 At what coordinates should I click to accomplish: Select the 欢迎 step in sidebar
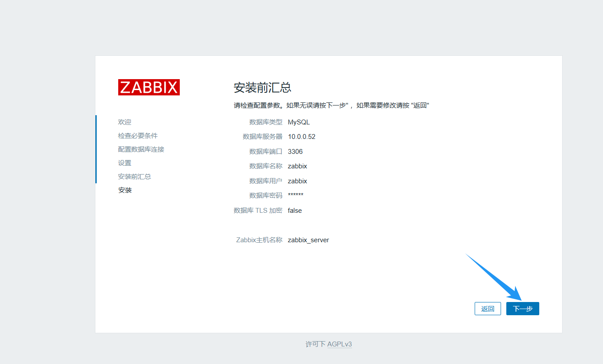(125, 122)
